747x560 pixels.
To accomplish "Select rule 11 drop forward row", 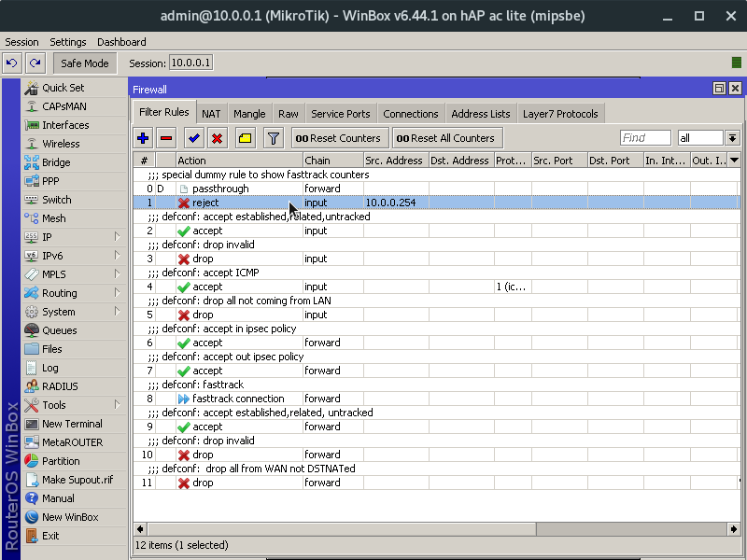I will point(436,483).
